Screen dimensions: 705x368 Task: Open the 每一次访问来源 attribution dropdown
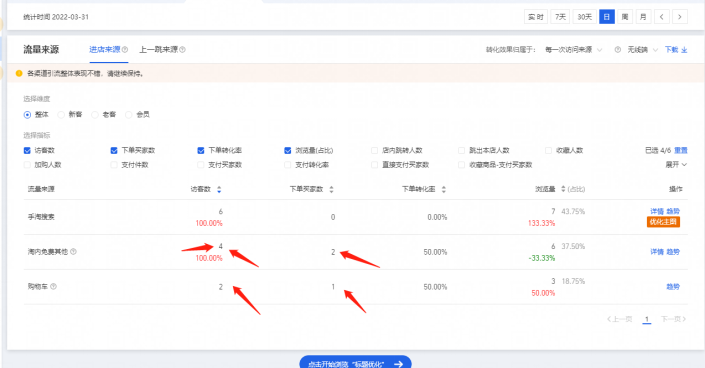573,49
